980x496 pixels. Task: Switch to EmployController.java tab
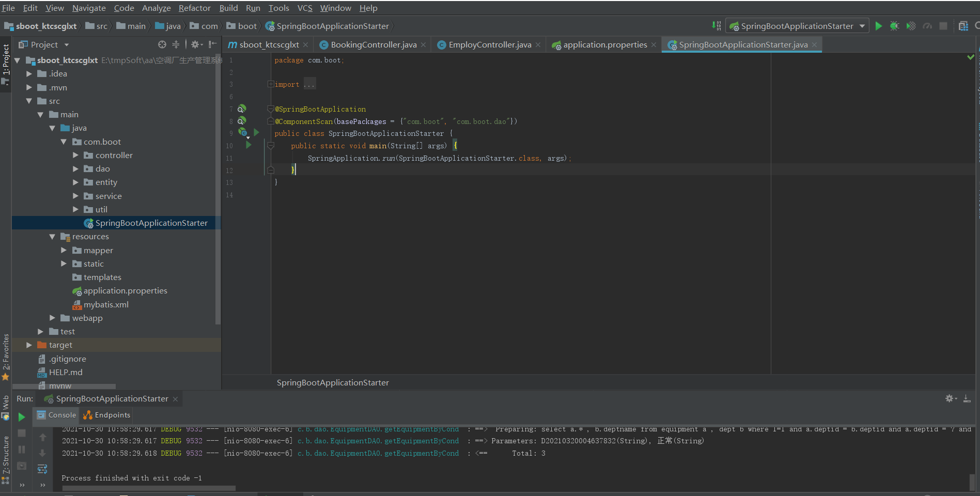coord(489,44)
